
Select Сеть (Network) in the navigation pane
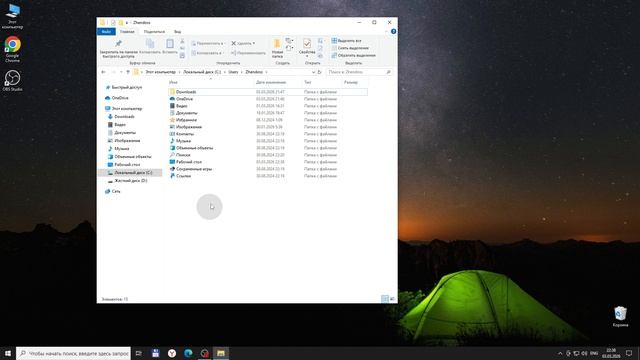click(x=116, y=191)
